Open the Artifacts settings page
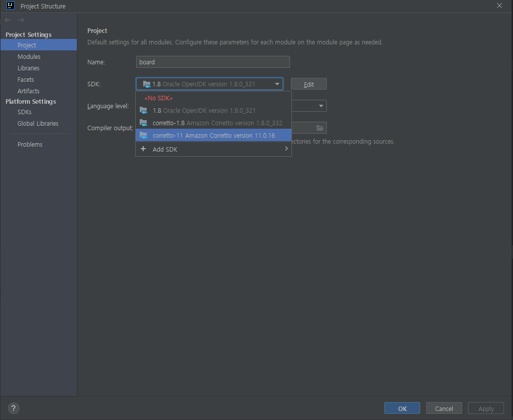 click(x=38, y=91)
